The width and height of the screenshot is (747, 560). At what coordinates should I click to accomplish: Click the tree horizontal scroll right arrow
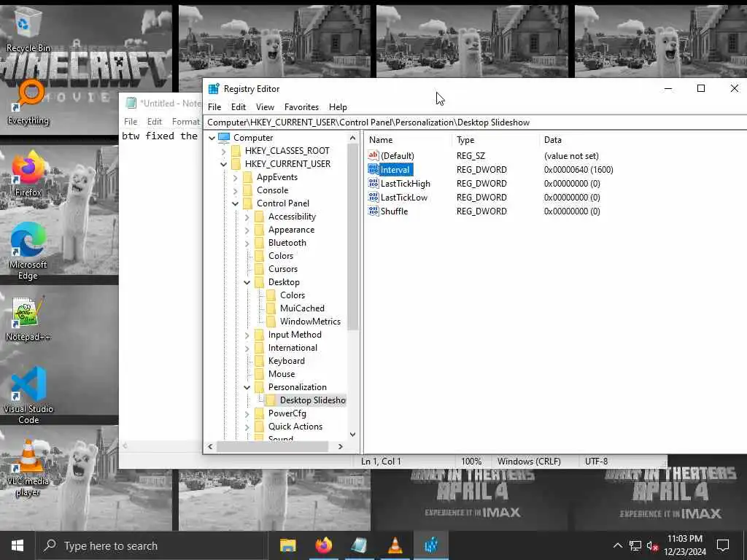[x=340, y=447]
